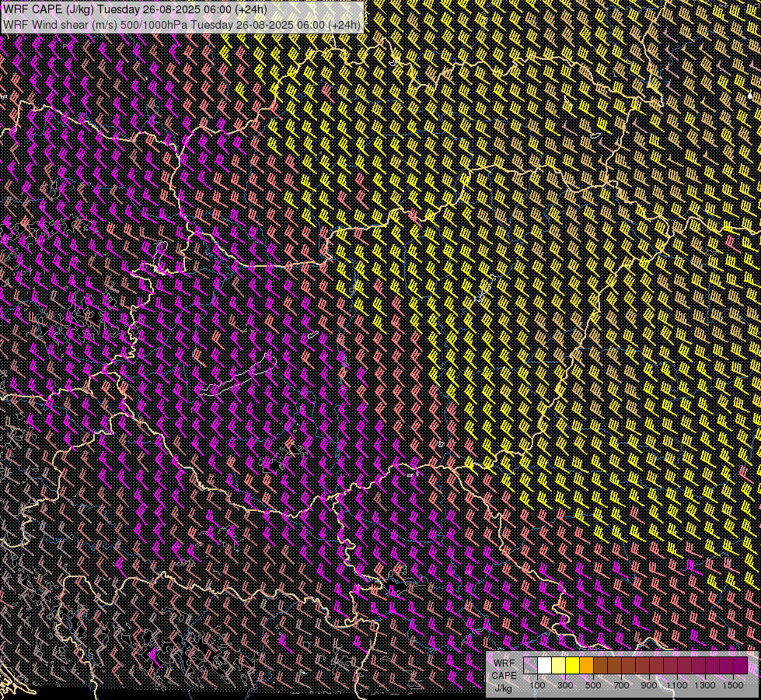Click the 900 legend value

pos(649,685)
